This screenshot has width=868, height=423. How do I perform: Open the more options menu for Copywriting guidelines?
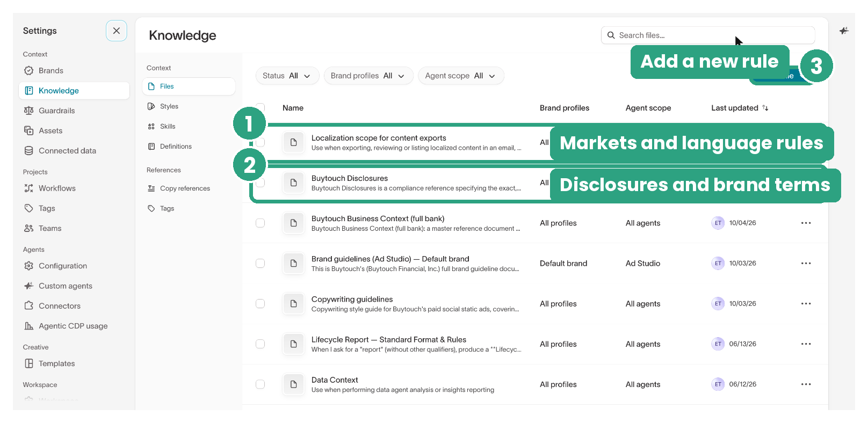[806, 303]
